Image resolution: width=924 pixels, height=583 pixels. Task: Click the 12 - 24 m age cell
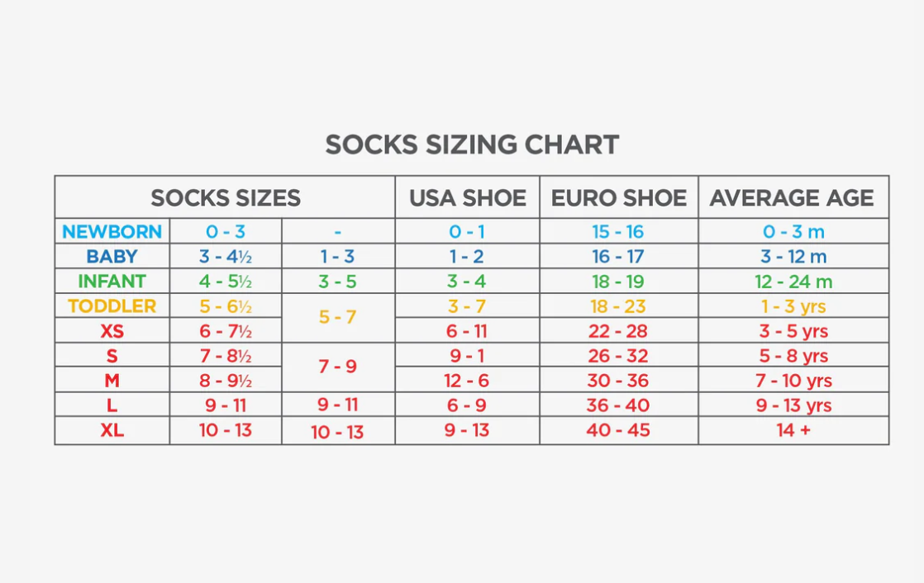click(x=793, y=282)
